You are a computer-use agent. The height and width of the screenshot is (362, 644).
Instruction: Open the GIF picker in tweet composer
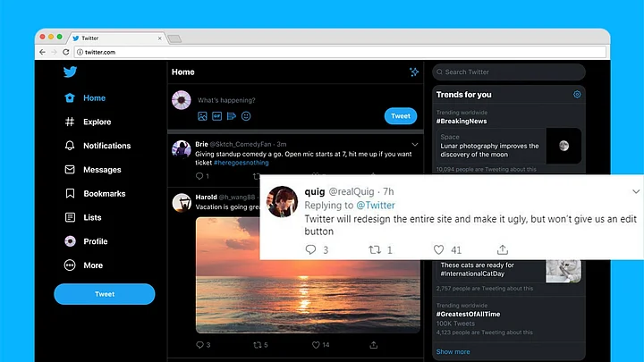coord(216,116)
